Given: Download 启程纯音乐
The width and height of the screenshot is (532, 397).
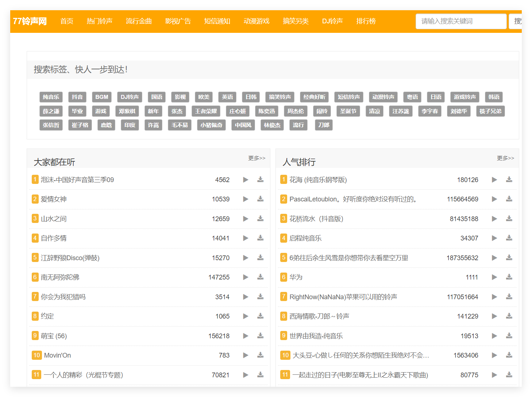Looking at the screenshot, I should point(509,238).
